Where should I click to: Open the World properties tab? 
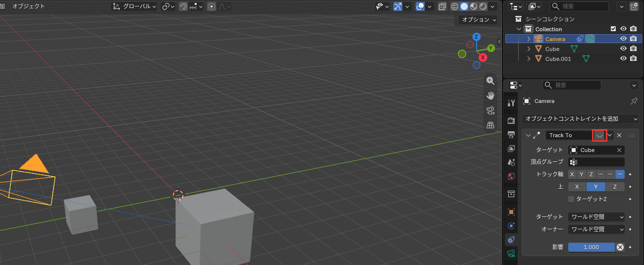(511, 176)
